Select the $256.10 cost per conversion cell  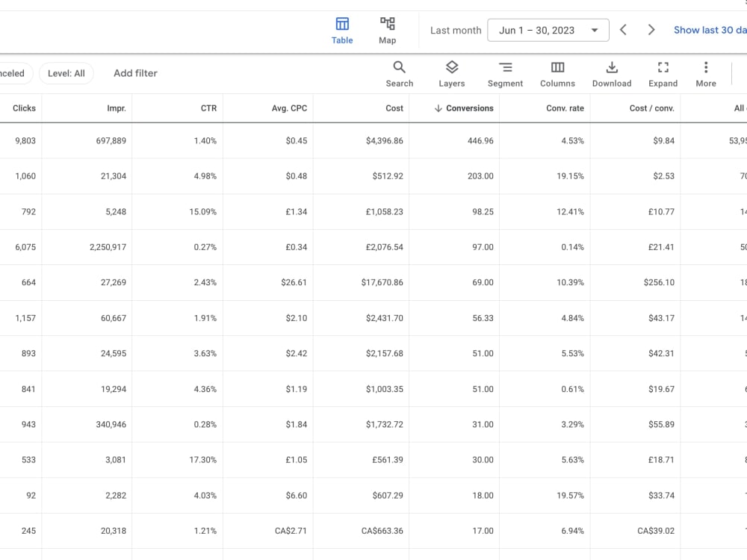[659, 282]
